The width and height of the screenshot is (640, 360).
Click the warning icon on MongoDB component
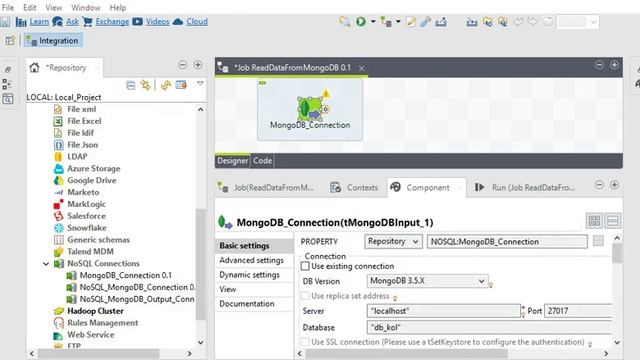coord(326,94)
